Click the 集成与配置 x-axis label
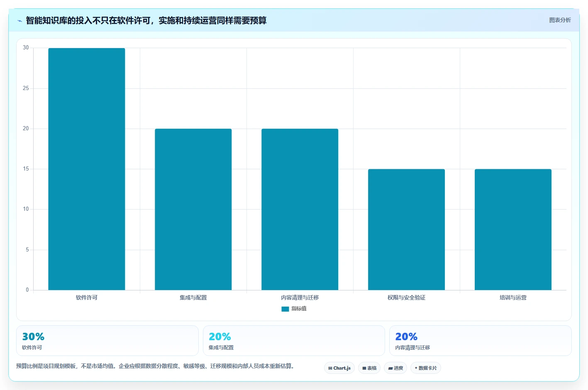588x390 pixels. (x=193, y=297)
